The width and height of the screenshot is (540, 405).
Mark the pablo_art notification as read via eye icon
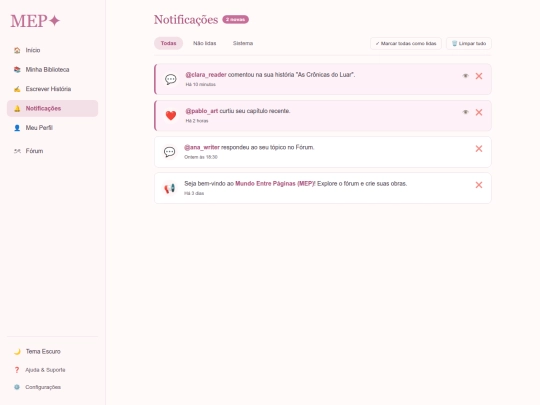coord(465,112)
